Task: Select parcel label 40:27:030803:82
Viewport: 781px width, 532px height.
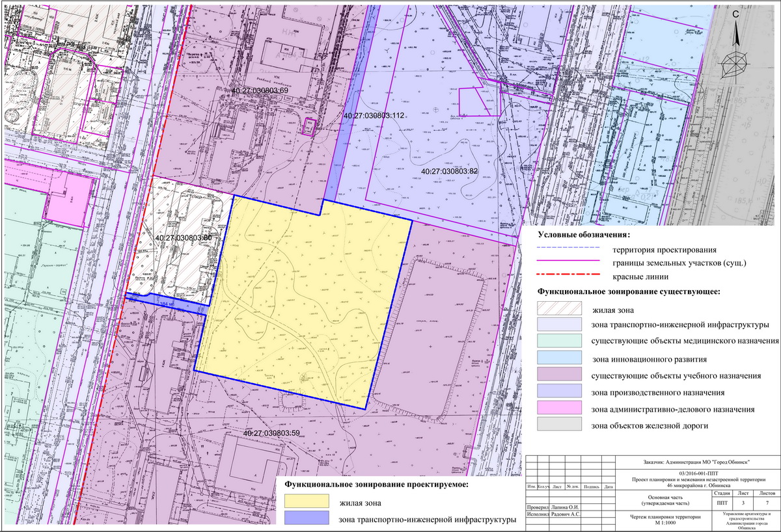Action: [450, 171]
